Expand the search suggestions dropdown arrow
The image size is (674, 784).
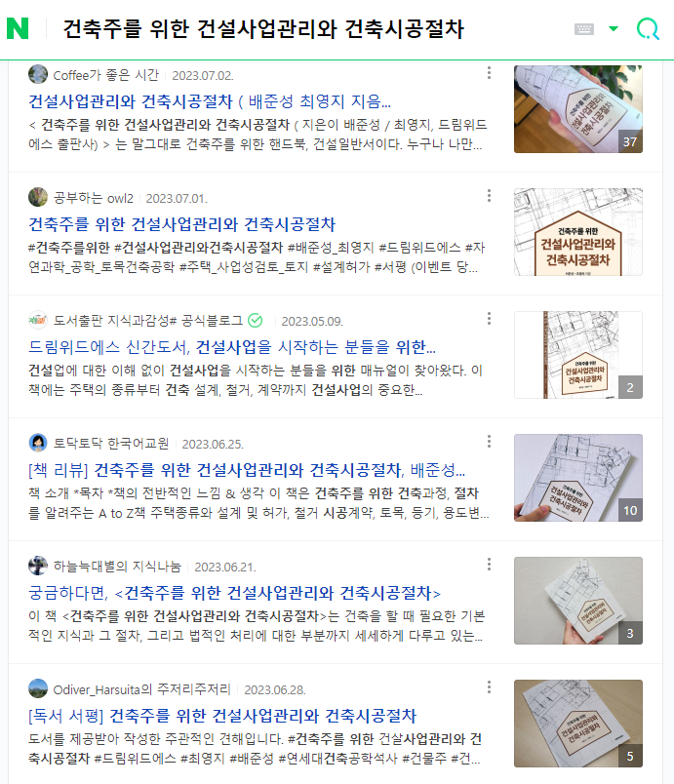coord(614,28)
